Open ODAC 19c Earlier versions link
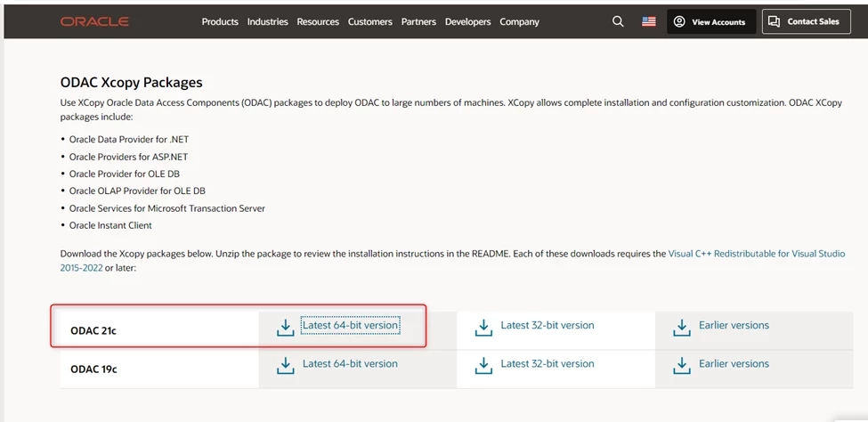The image size is (868, 422). pos(734,363)
